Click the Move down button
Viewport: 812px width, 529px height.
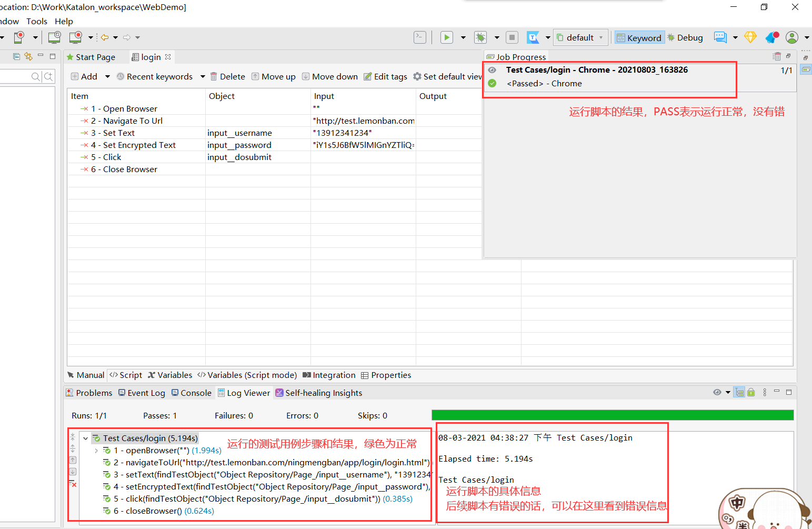(329, 77)
